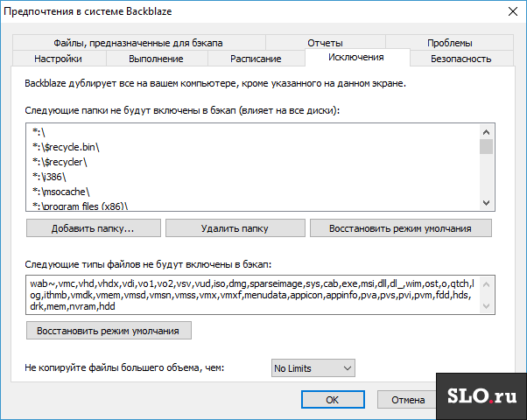Open the Безопасность tab
Viewport: 527px width, 420px height.
coord(461,59)
